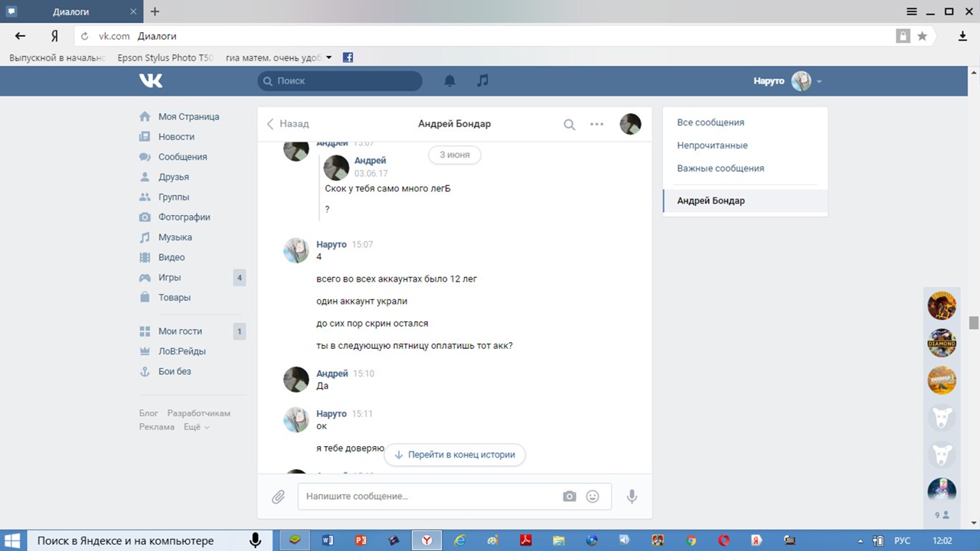
Task: Open the music note icon in header
Action: (x=482, y=80)
